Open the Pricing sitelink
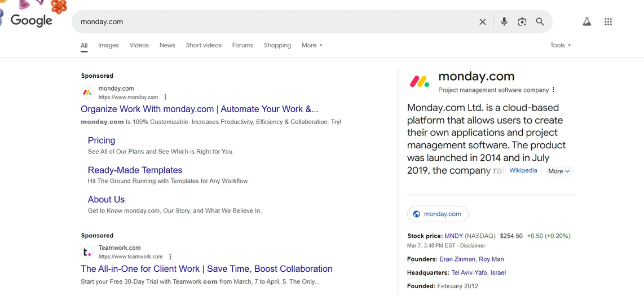 (102, 140)
